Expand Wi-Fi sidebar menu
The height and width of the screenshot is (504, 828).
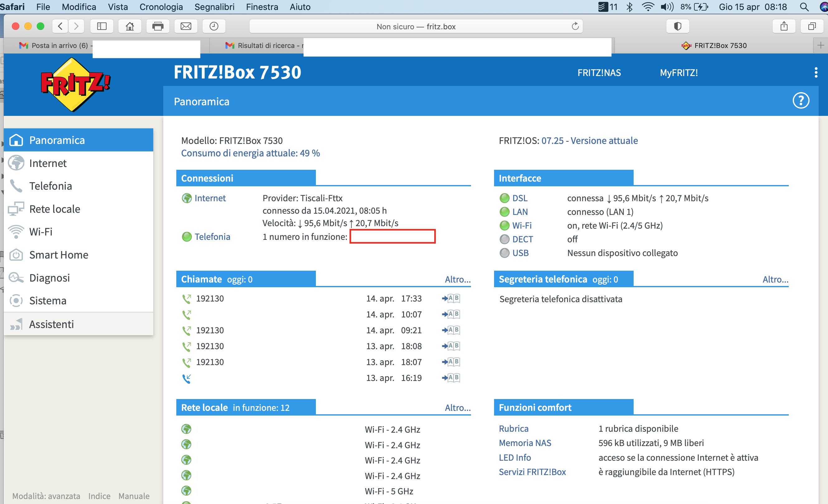[x=79, y=231]
